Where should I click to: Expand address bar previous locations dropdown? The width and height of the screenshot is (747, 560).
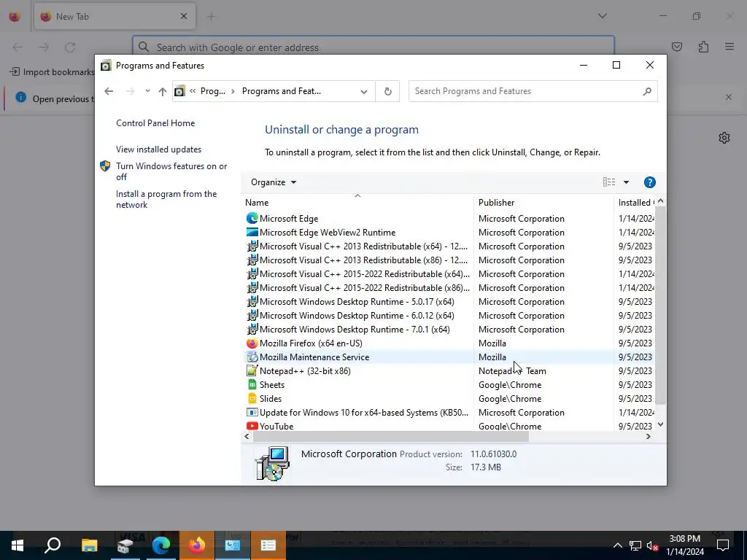point(364,91)
